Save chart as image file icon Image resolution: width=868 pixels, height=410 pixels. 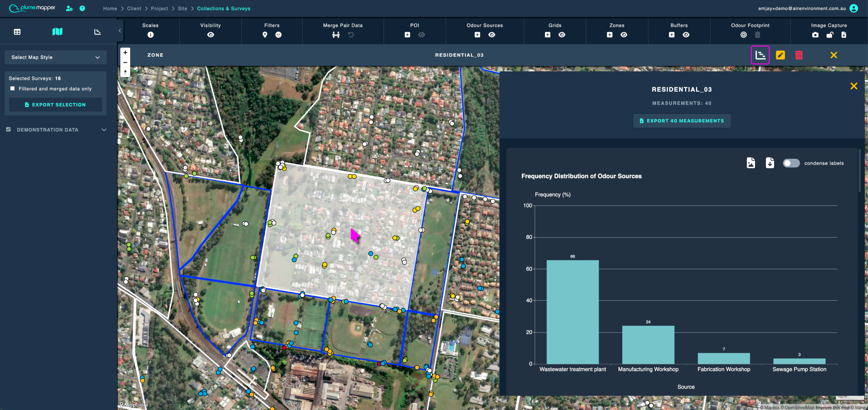751,163
